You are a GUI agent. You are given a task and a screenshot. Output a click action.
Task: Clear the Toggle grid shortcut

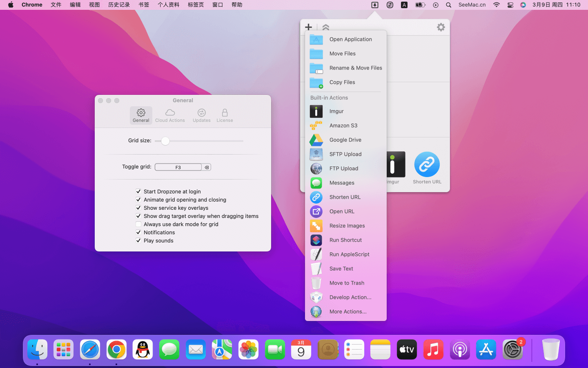click(x=207, y=167)
